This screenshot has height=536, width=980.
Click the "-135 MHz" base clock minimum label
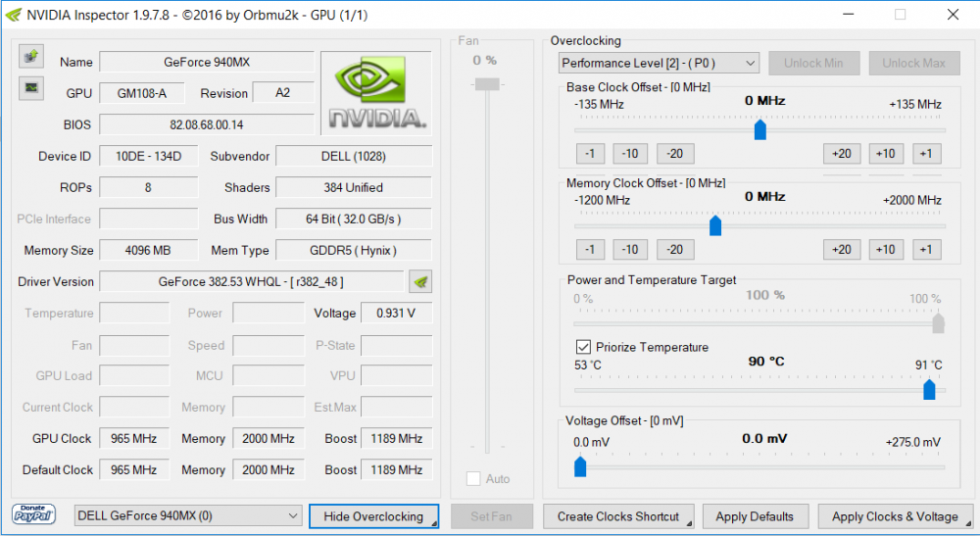(600, 104)
